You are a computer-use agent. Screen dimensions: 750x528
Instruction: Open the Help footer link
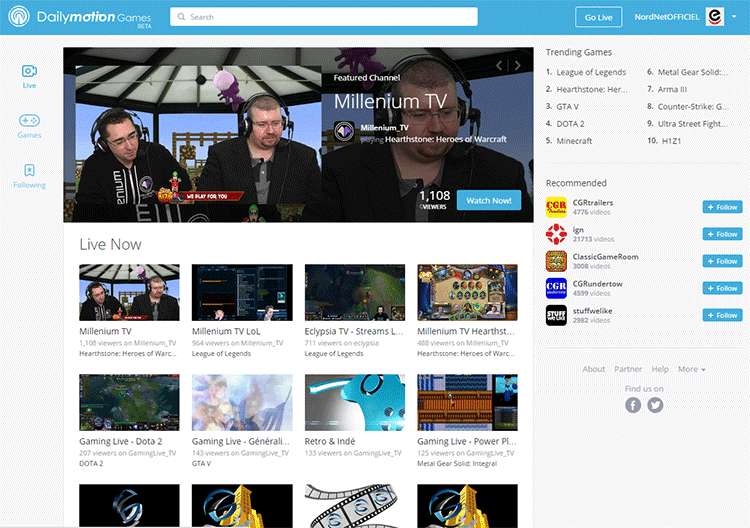(x=660, y=369)
